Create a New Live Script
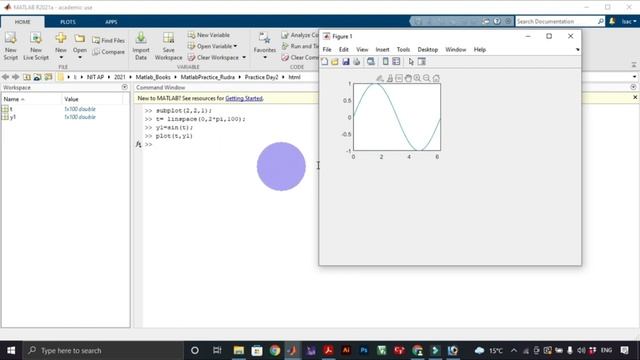Image resolution: width=640 pixels, height=360 pixels. (x=36, y=46)
